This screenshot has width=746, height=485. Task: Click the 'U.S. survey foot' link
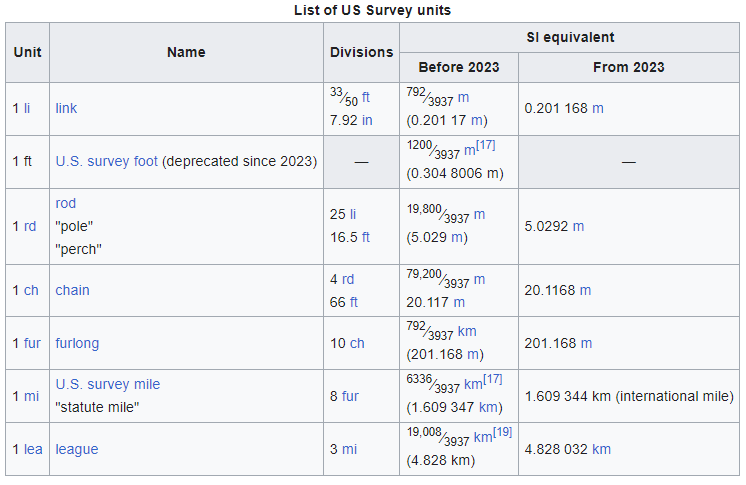107,161
